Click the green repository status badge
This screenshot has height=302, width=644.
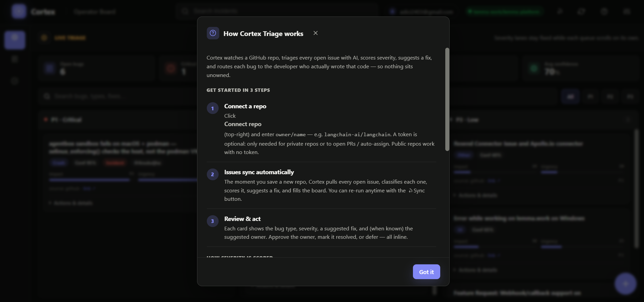pos(505,11)
